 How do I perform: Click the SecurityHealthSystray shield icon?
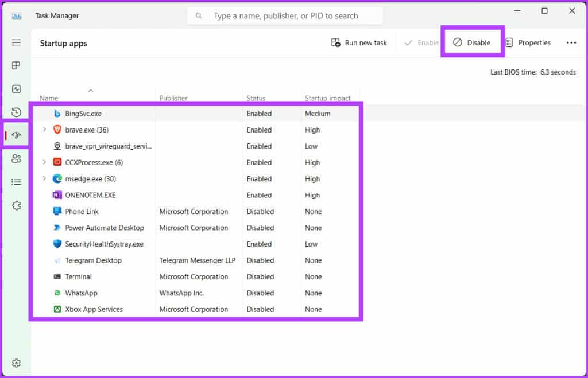pos(57,244)
